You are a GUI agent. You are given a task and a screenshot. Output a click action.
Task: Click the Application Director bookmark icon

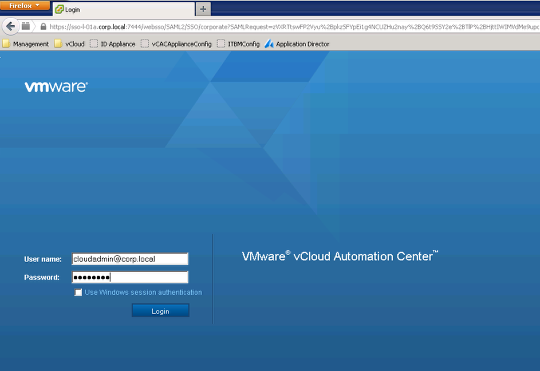click(x=269, y=44)
